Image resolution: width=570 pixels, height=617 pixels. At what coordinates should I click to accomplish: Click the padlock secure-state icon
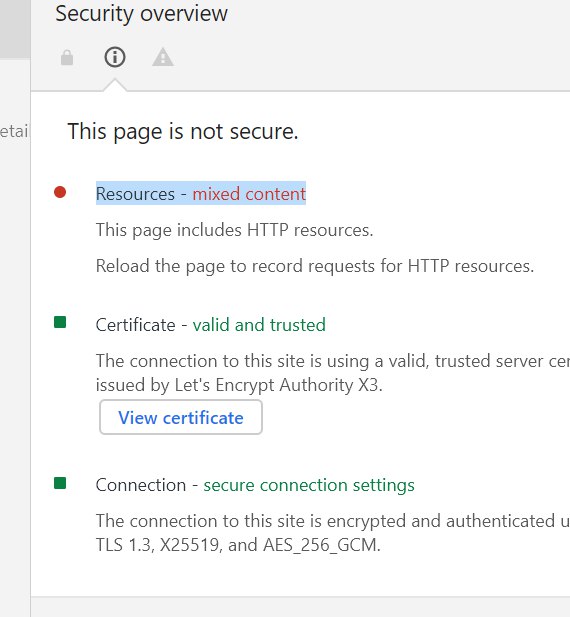pyautogui.click(x=67, y=57)
